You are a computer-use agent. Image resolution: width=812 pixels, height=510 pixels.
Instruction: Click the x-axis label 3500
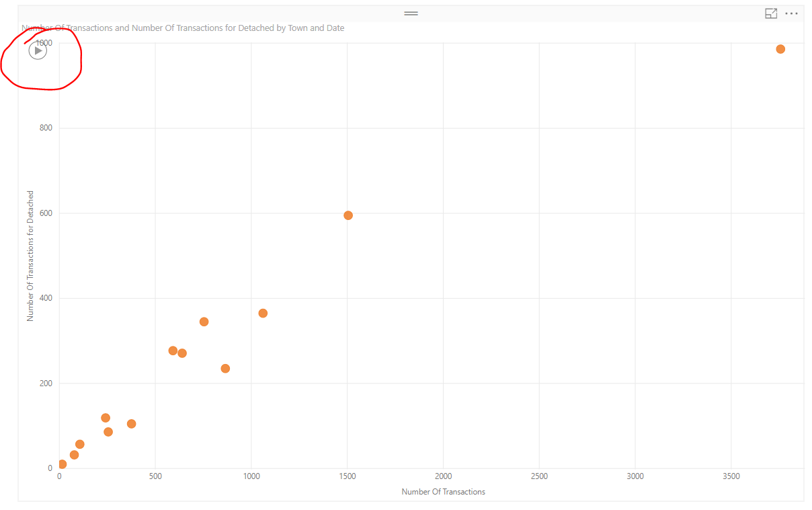[731, 476]
